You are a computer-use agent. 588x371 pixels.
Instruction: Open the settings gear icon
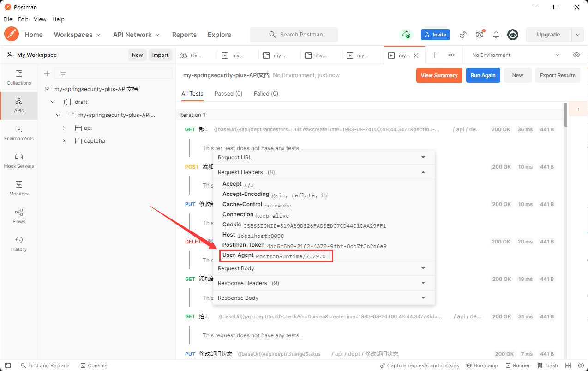[480, 35]
